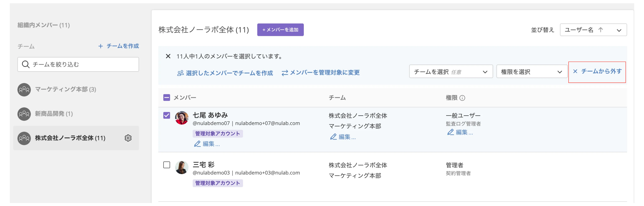Screen dimensions: 644x206
Task: Click マーケティング本部 in 七尾 あゆみ's team cell
Action: 355,126
